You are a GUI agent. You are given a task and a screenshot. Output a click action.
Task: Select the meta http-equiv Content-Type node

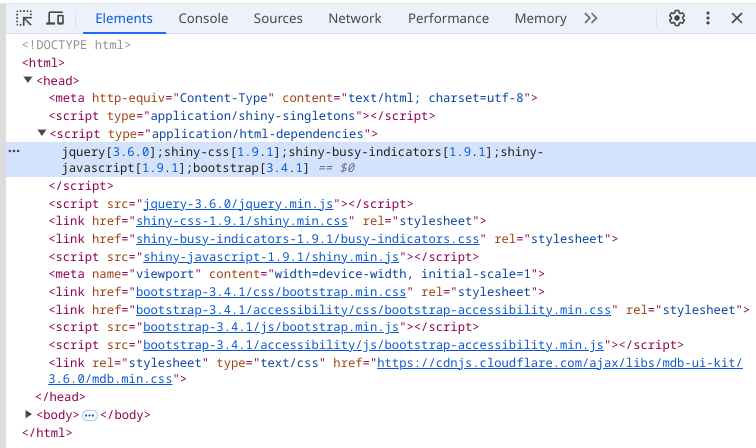point(293,98)
